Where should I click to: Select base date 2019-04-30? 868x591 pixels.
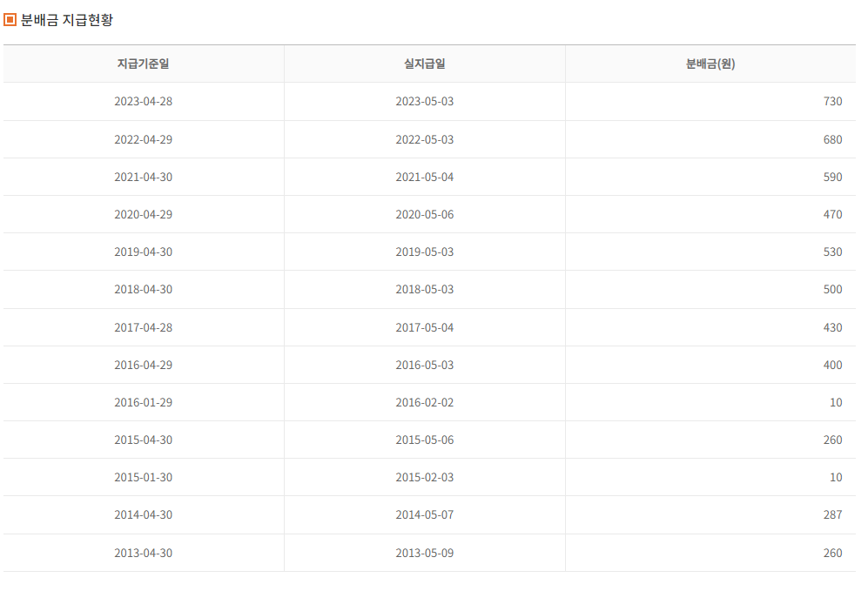pos(144,252)
